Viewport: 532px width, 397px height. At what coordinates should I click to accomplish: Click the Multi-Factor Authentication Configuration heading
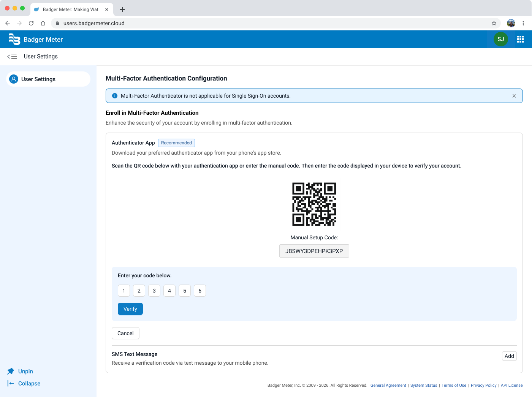(x=166, y=78)
